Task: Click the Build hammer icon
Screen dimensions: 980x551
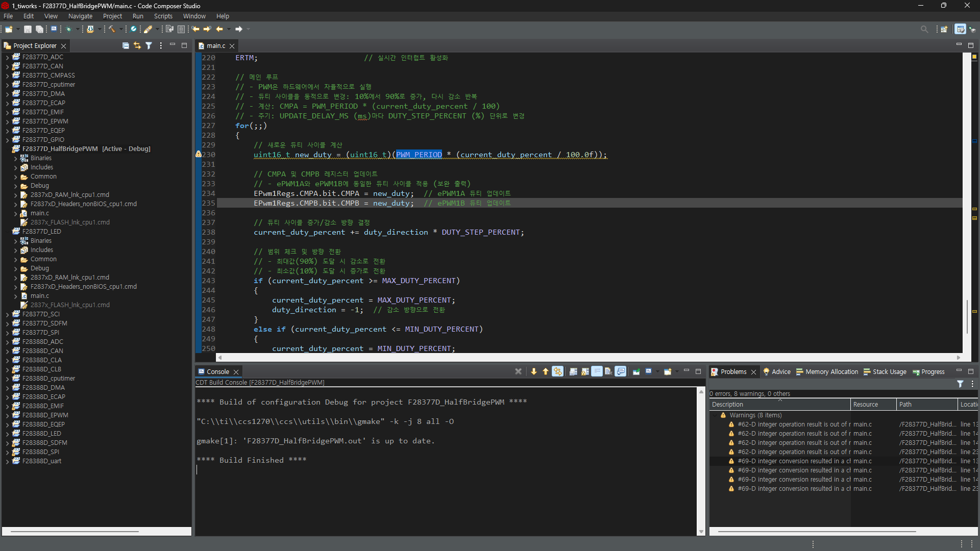Action: point(112,29)
